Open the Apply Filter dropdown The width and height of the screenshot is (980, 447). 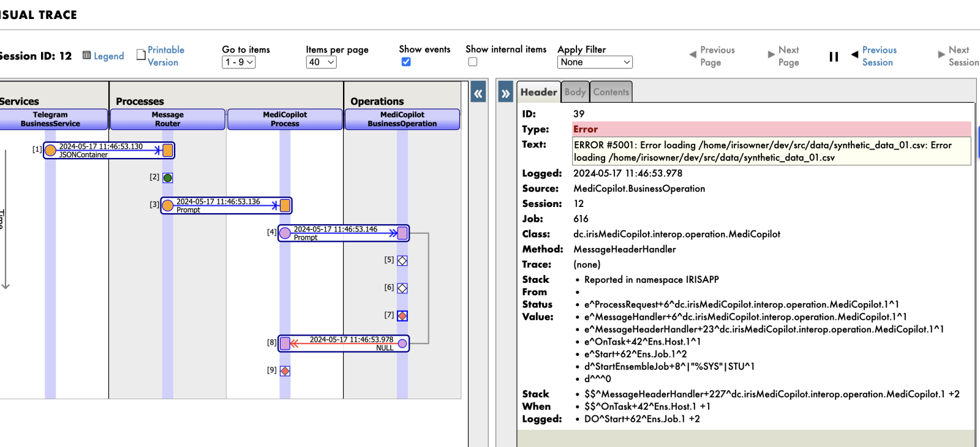(x=594, y=62)
